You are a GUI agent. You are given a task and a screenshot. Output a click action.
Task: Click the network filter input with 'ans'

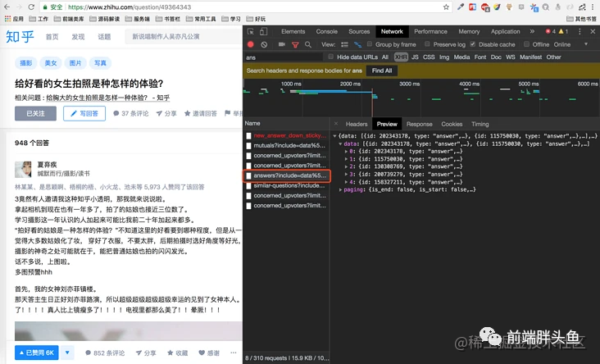(x=284, y=57)
